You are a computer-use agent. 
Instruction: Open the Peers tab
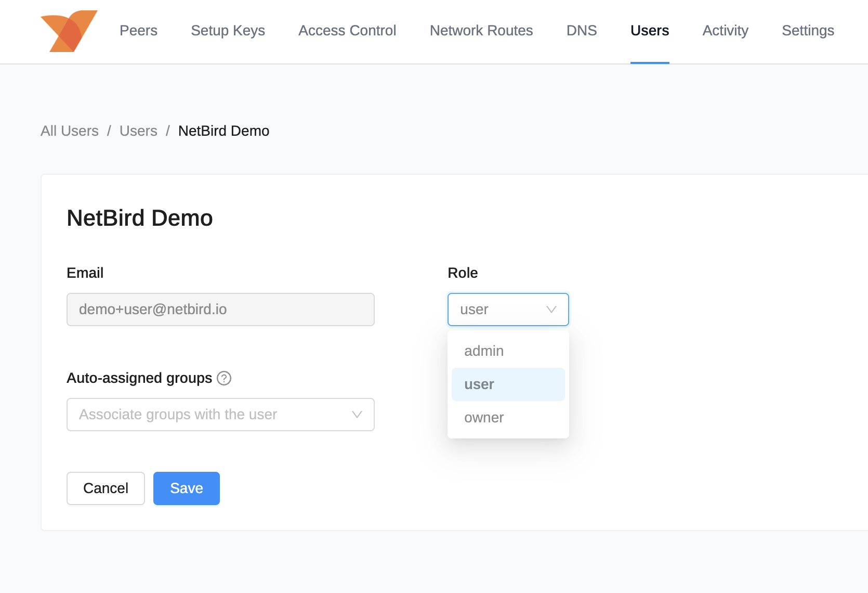coord(138,31)
